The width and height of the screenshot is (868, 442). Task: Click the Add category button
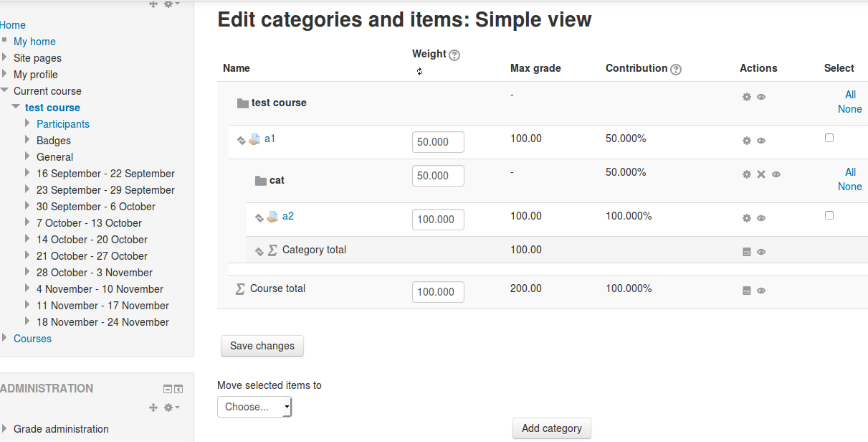[x=552, y=428]
